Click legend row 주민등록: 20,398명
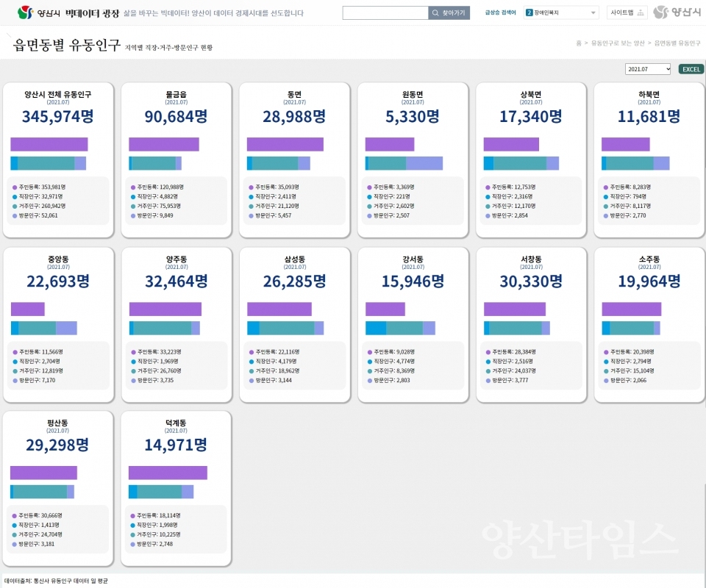The image size is (706, 588). coord(630,352)
